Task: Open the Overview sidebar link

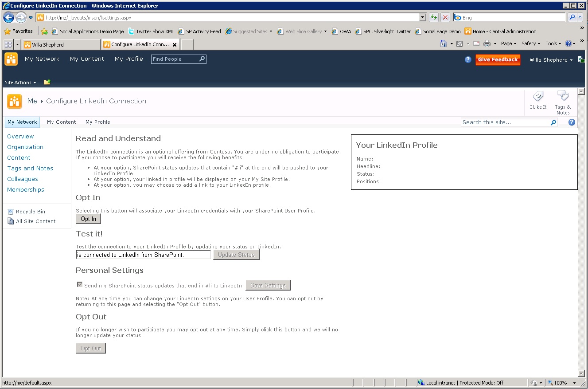Action: [x=20, y=136]
